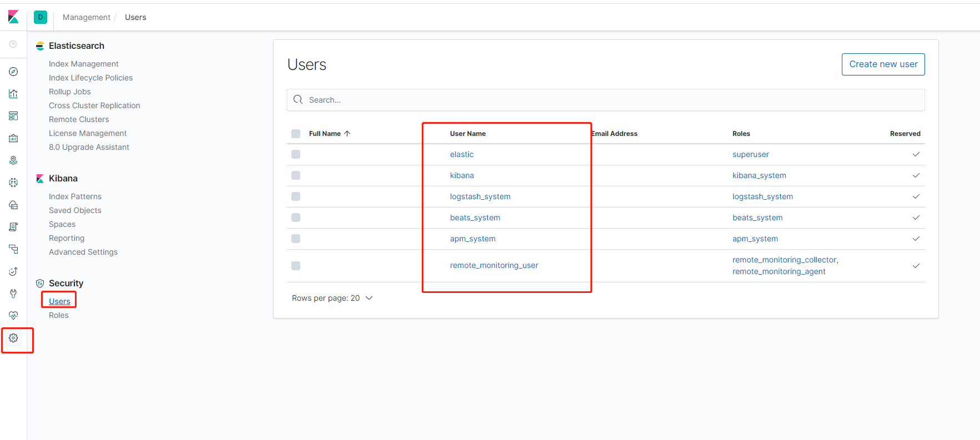The height and width of the screenshot is (440, 980).
Task: Select the beats_system row checkbox
Action: click(296, 218)
